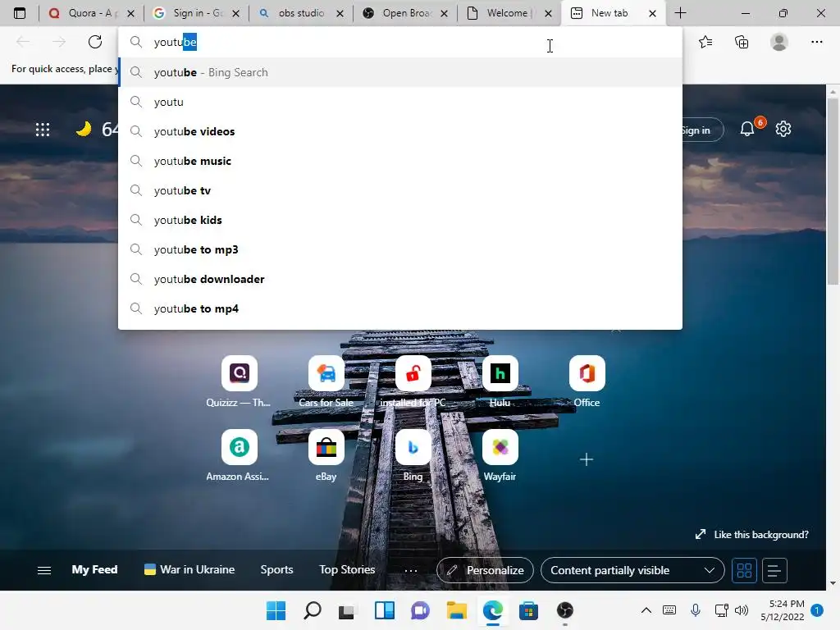Show hidden tray icons chevron
The height and width of the screenshot is (630, 840).
click(x=646, y=610)
